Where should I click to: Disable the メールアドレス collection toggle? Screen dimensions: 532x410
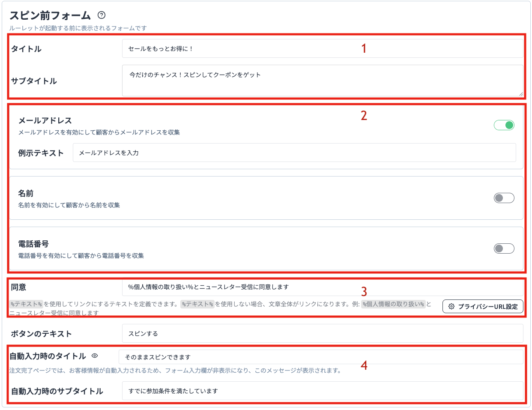(x=504, y=125)
